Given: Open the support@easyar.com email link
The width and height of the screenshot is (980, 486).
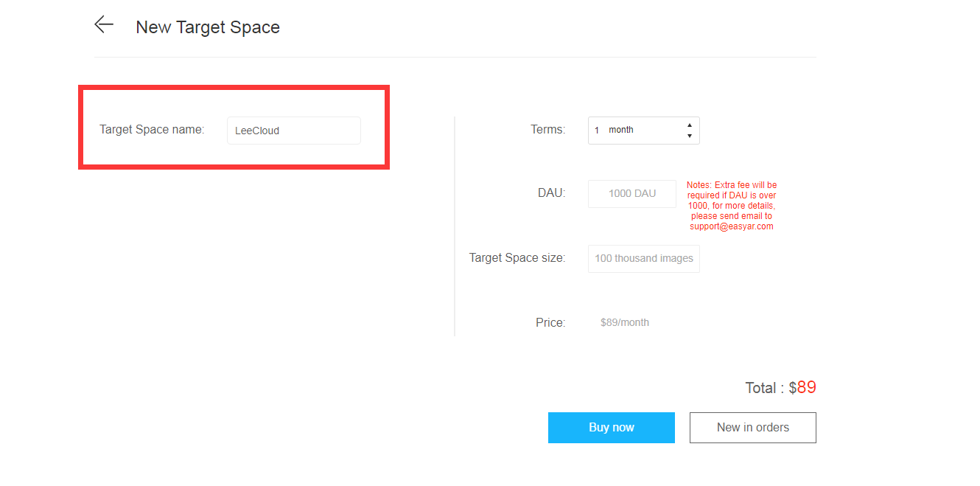Looking at the screenshot, I should 732,226.
